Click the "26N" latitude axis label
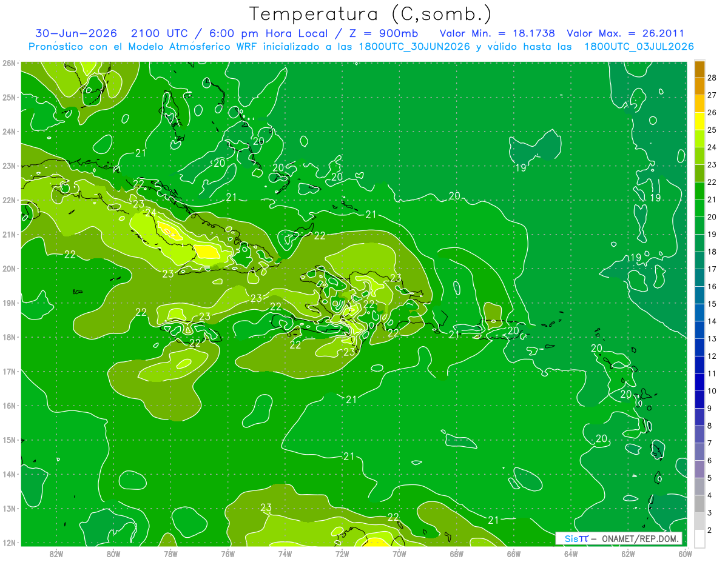 [x=8, y=62]
